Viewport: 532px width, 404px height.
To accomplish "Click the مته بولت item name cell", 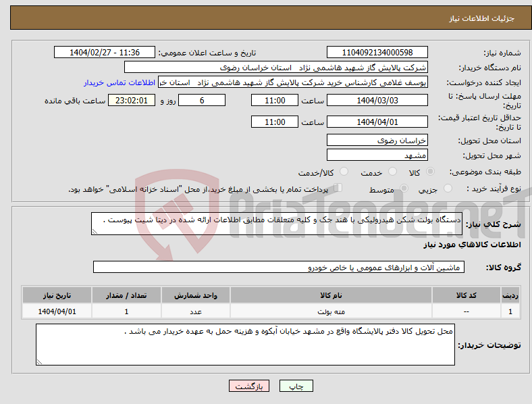I will (x=331, y=311).
